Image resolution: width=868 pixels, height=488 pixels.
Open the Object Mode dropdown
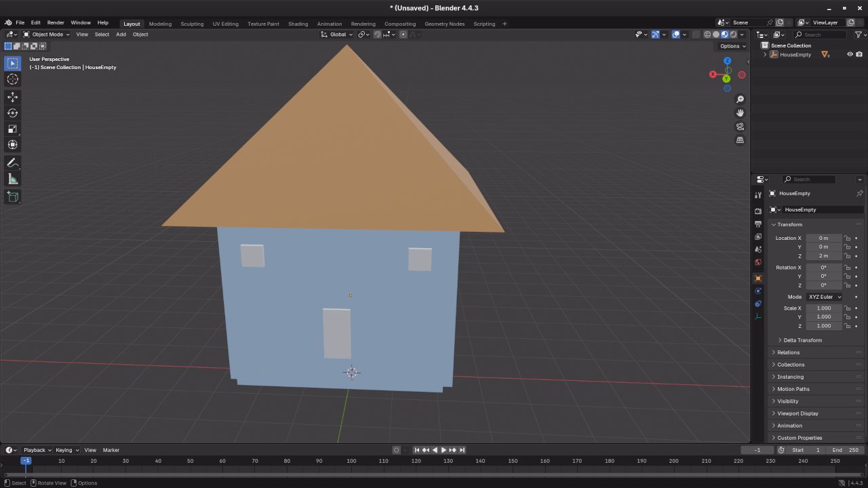tap(47, 35)
